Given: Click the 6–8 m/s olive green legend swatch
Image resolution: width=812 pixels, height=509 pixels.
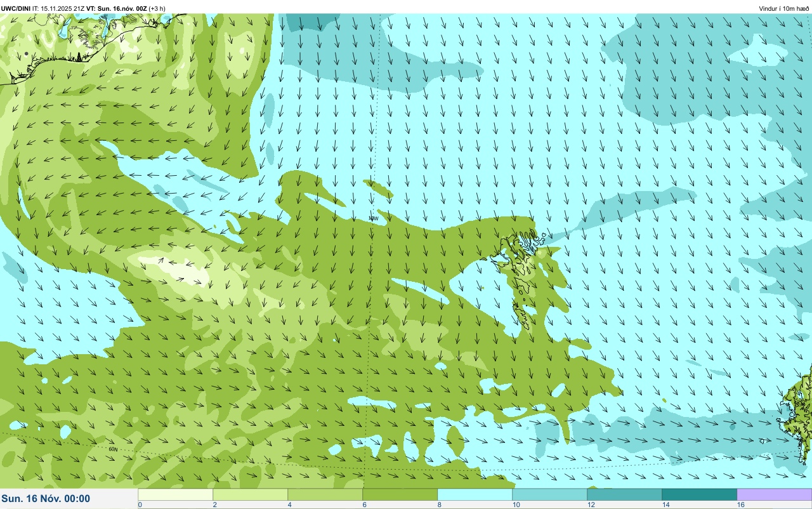Looking at the screenshot, I should 400,494.
